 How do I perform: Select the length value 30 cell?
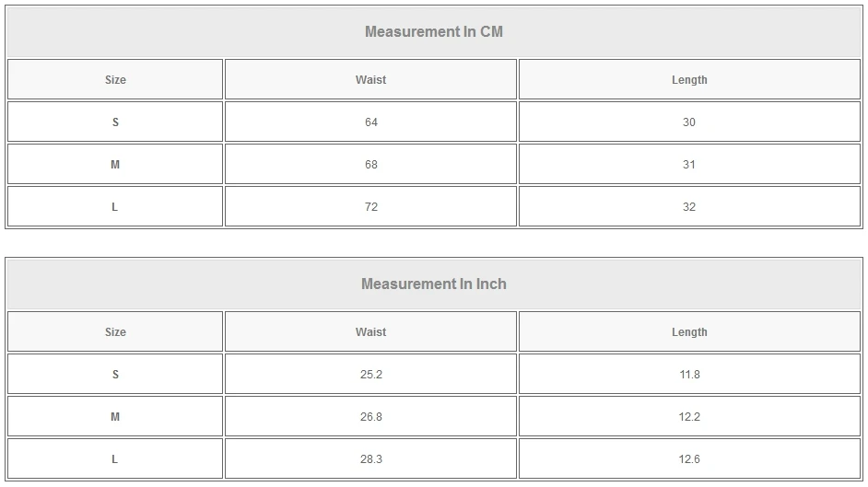pyautogui.click(x=689, y=122)
